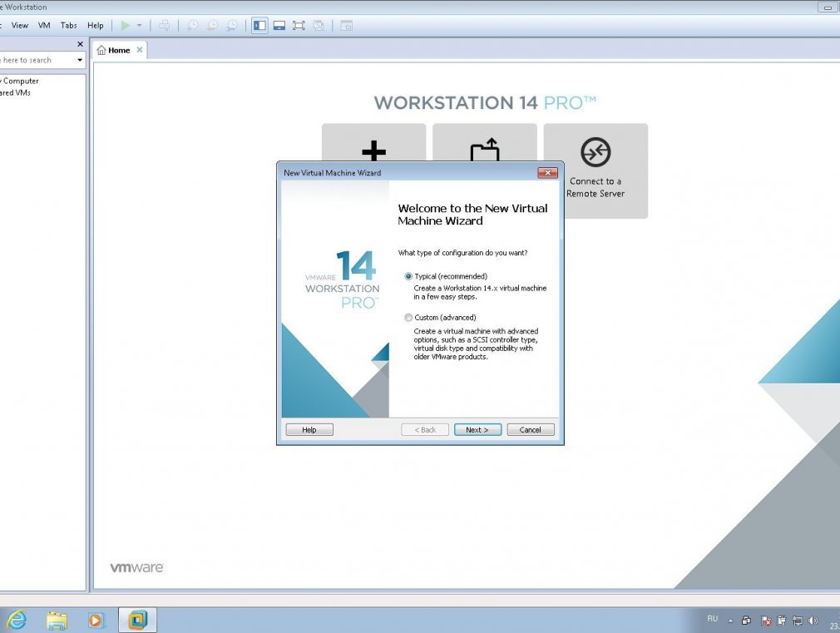Click the wizard Help button
840x633 pixels.
tap(309, 429)
